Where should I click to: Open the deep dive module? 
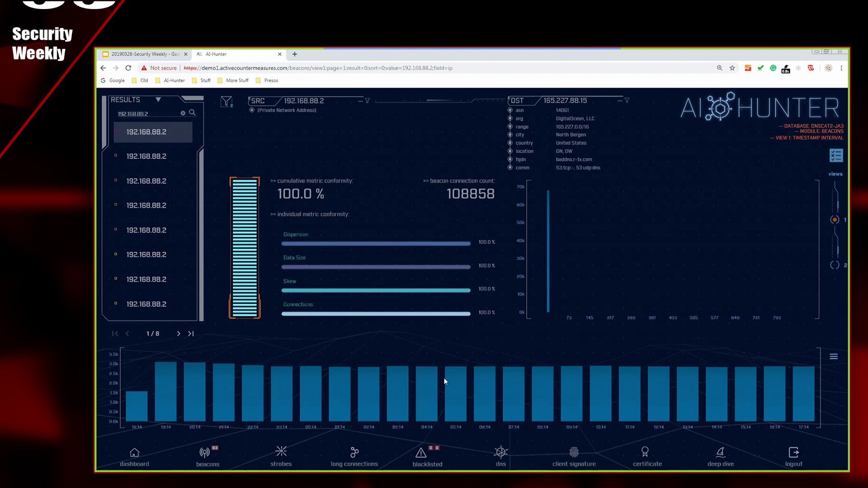click(721, 457)
